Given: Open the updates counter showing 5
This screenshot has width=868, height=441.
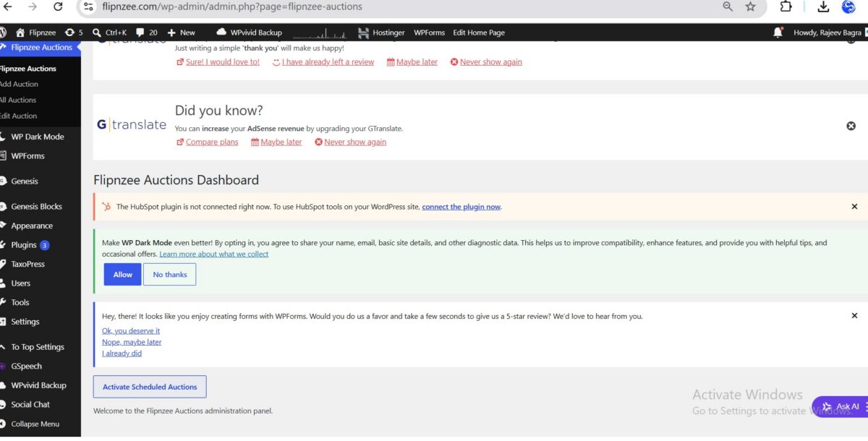Looking at the screenshot, I should [x=74, y=33].
